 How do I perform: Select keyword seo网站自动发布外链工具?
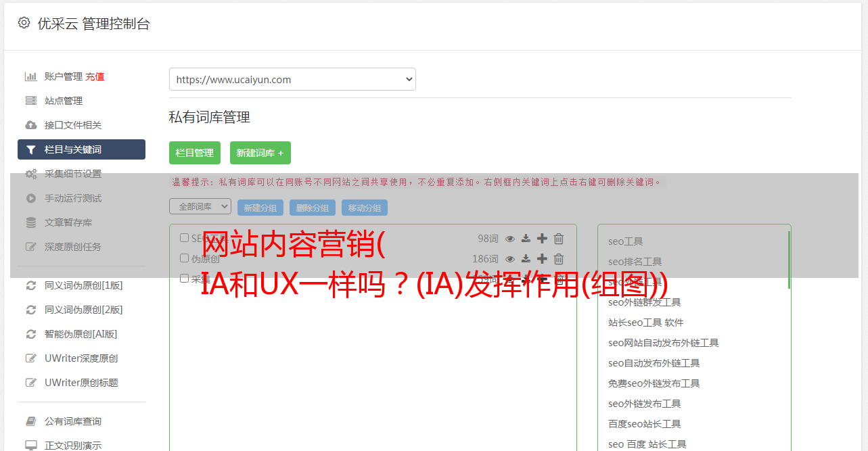[664, 343]
